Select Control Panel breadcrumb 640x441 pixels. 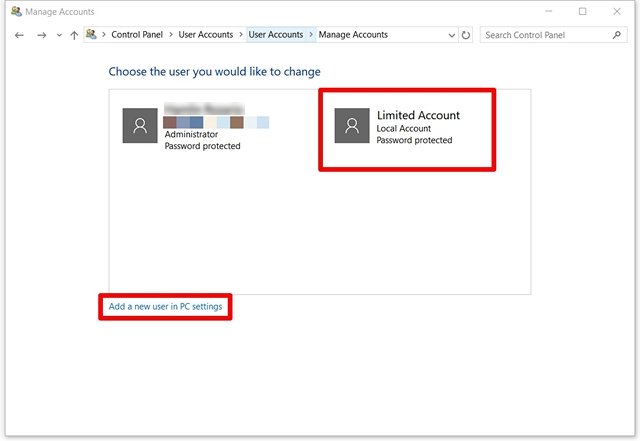click(139, 35)
